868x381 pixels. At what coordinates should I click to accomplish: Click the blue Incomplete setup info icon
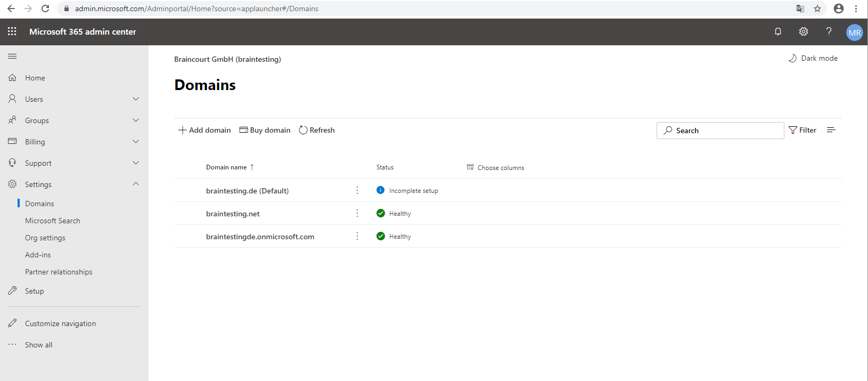click(380, 190)
